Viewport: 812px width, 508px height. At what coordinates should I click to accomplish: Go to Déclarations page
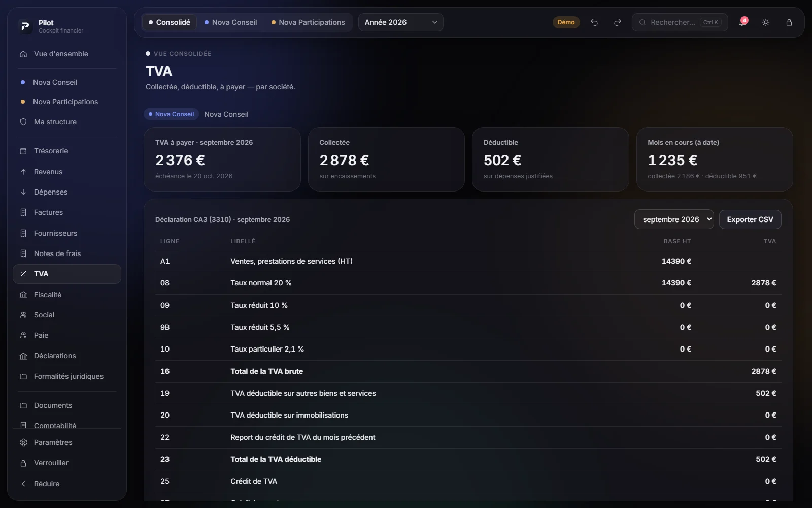[x=67, y=356]
